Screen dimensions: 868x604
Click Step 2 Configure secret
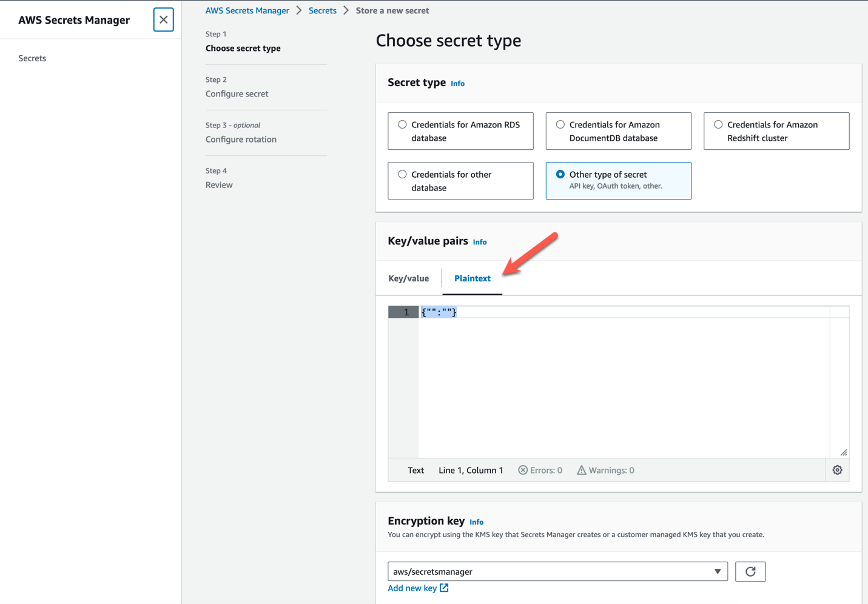click(237, 87)
